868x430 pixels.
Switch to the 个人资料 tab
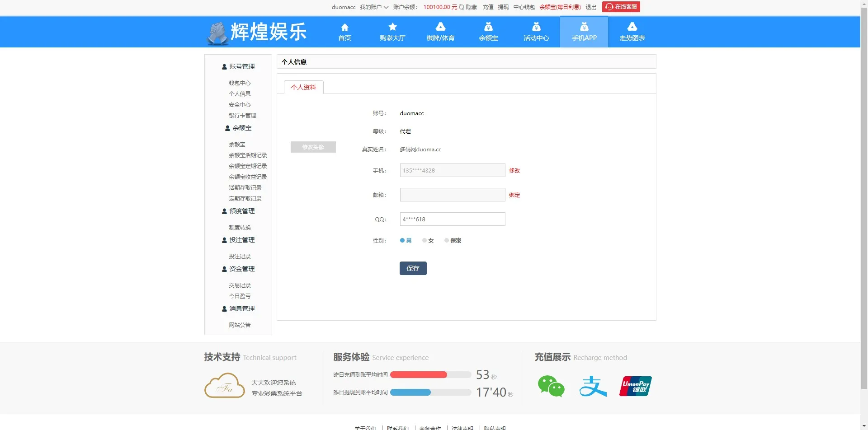[303, 87]
